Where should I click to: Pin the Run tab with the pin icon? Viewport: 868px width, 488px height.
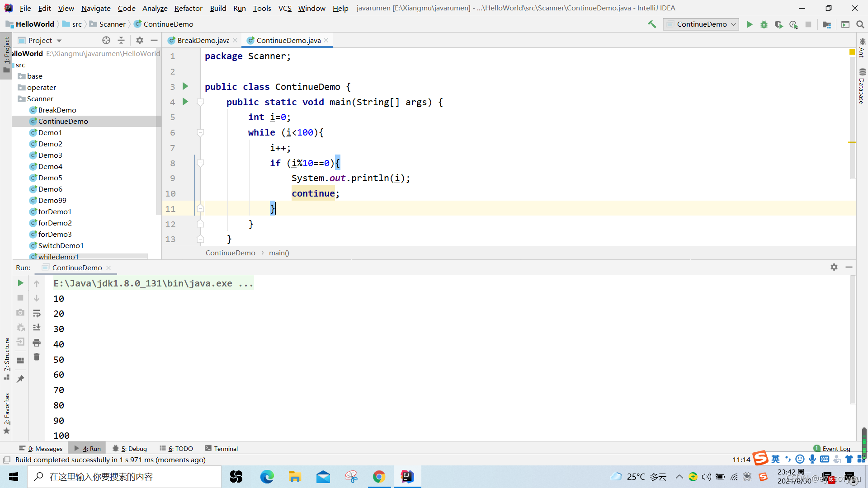tap(20, 379)
